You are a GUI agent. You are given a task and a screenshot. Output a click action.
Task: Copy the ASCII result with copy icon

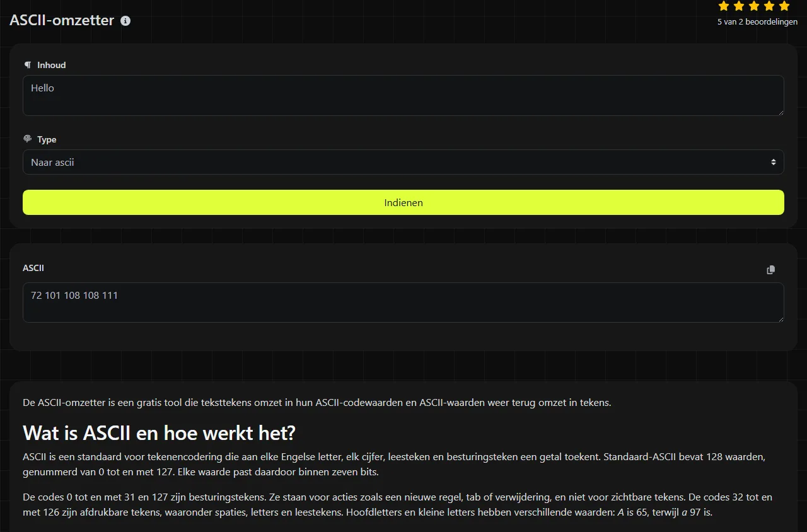(x=770, y=270)
